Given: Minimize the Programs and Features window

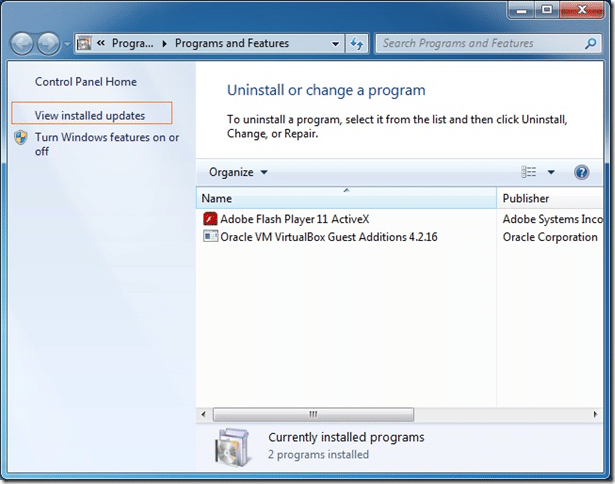Looking at the screenshot, I should pyautogui.click(x=521, y=10).
